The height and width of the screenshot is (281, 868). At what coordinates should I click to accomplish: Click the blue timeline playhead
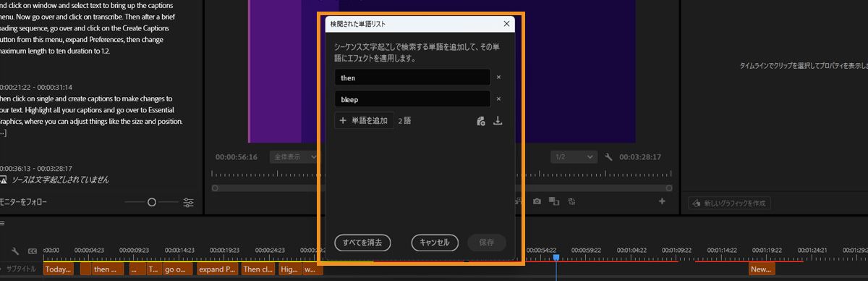(x=556, y=257)
